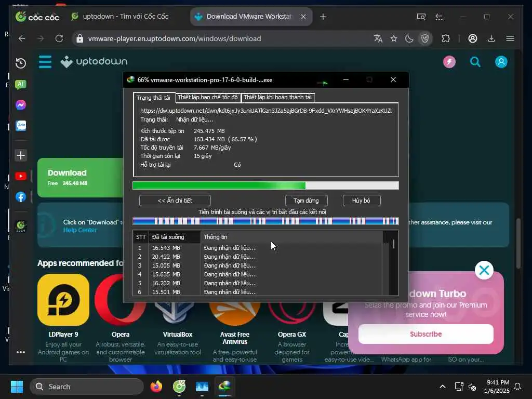Open the browser profile account icon
Image resolution: width=532 pixels, height=399 pixels.
473,38
